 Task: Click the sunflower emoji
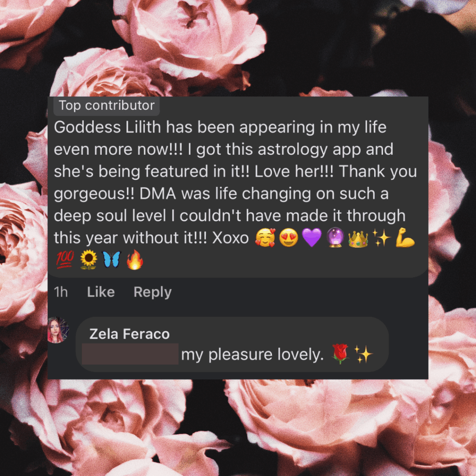[88, 260]
